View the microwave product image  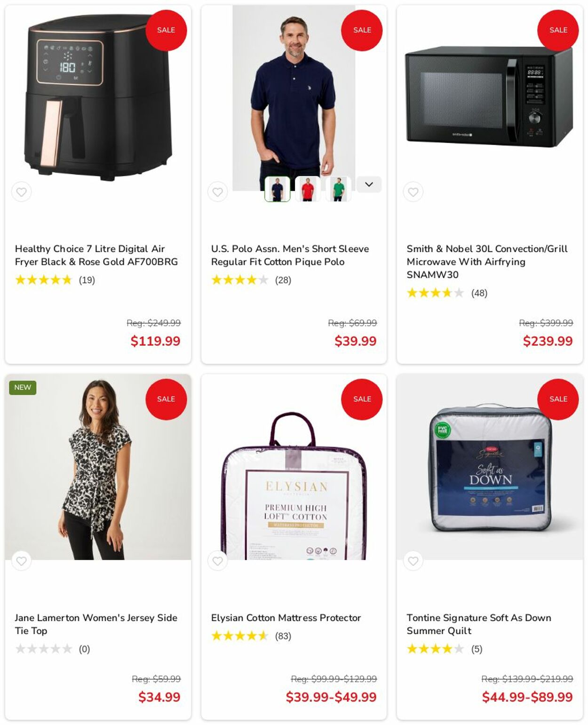click(x=489, y=96)
